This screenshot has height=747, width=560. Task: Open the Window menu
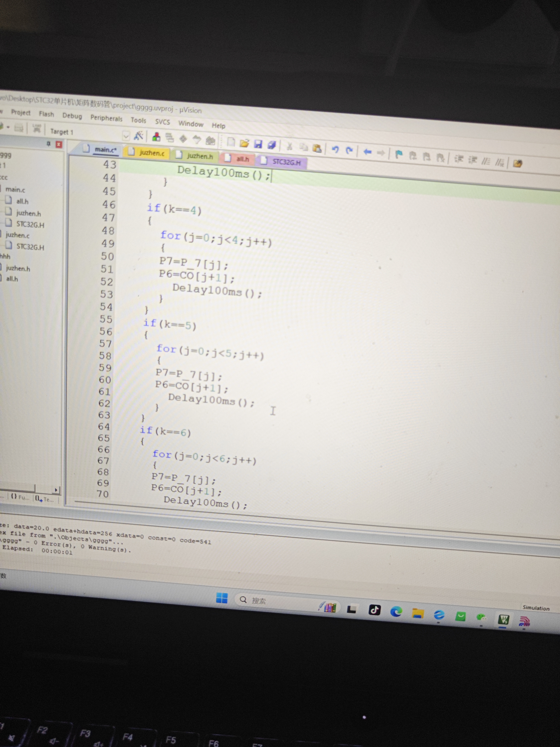(x=191, y=124)
